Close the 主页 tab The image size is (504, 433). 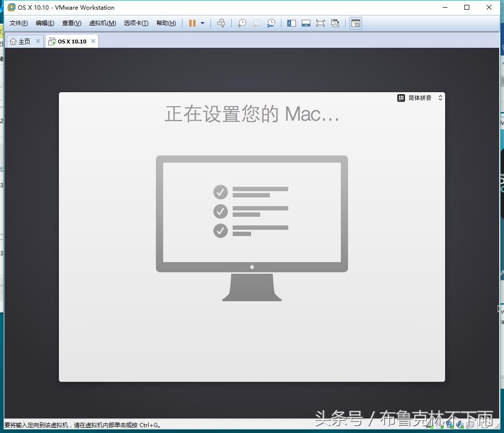38,41
